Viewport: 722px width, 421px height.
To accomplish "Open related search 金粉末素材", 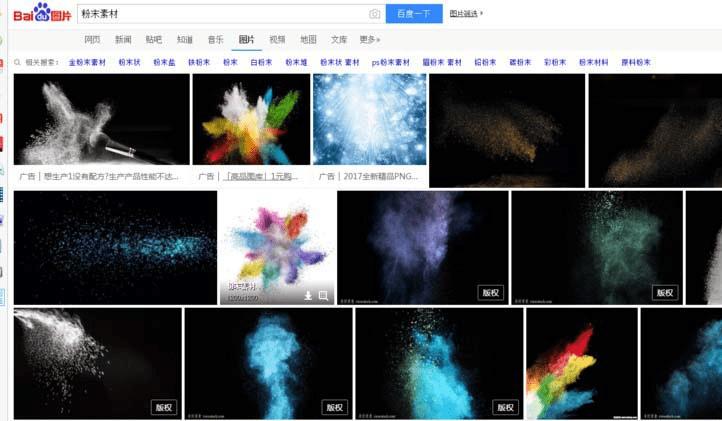I will (87, 62).
